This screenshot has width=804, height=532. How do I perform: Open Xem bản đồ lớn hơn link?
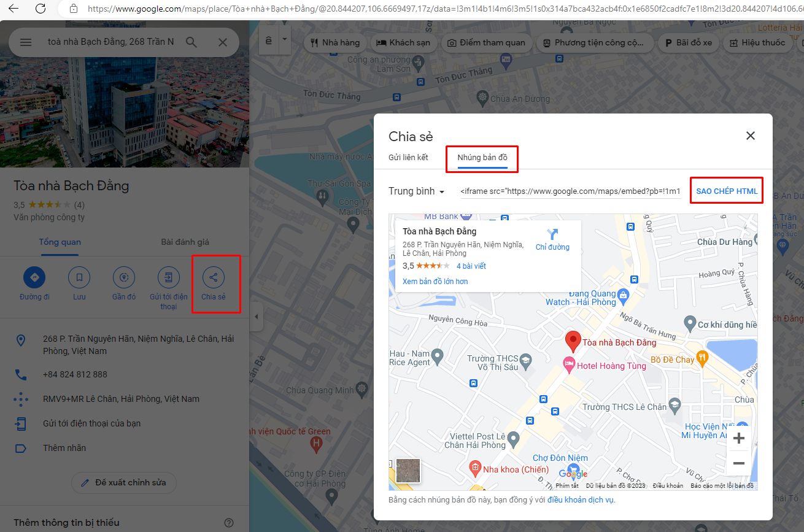click(x=435, y=282)
